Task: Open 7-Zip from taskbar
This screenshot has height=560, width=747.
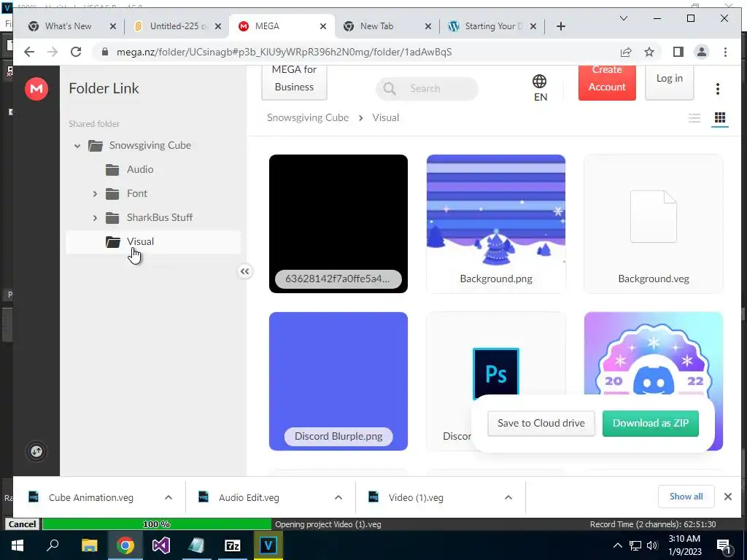Action: pyautogui.click(x=232, y=545)
